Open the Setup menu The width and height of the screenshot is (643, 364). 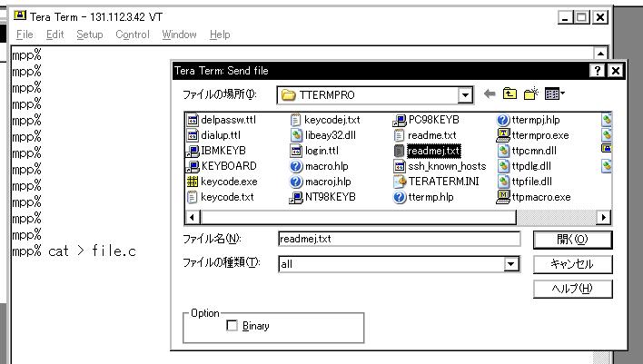coord(89,34)
